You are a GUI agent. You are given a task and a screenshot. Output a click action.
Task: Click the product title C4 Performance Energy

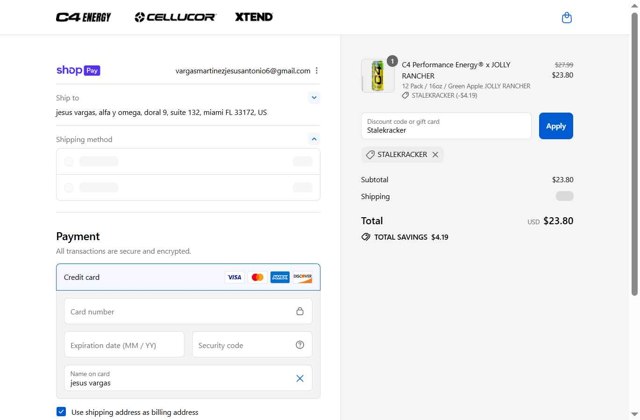click(456, 70)
